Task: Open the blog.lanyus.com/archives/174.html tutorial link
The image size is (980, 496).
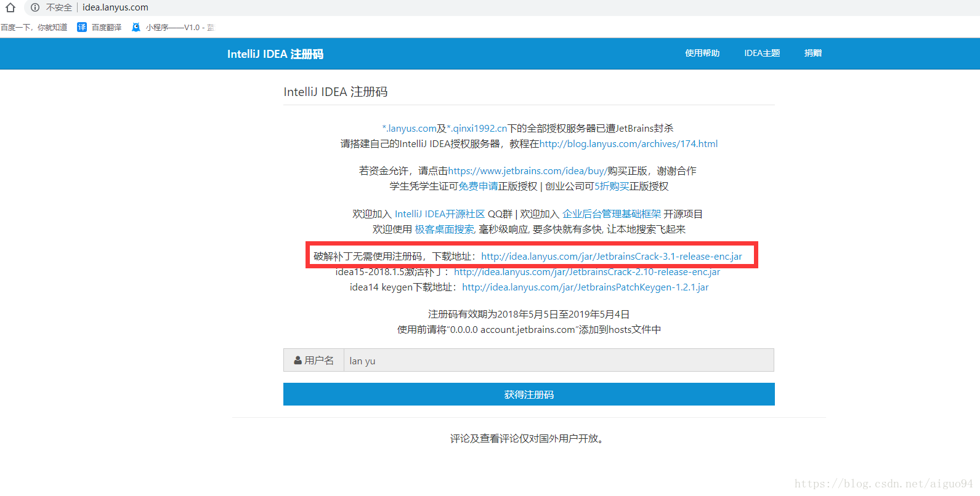Action: 629,143
